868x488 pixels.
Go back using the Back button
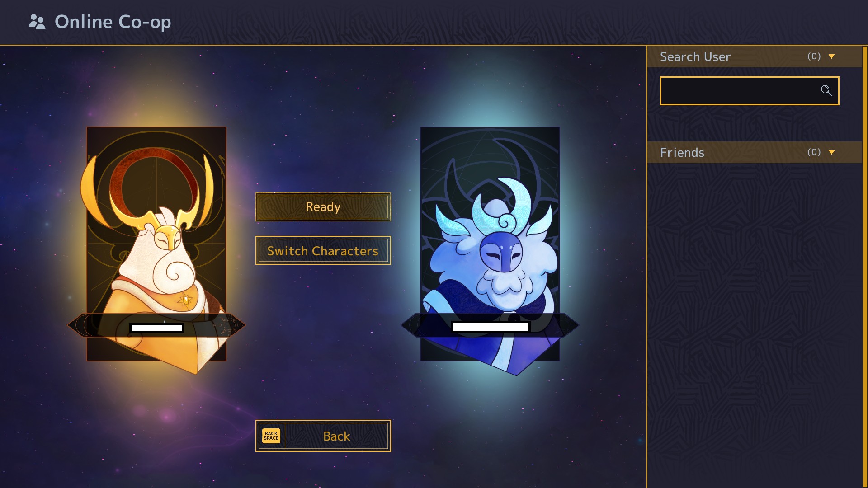(323, 436)
